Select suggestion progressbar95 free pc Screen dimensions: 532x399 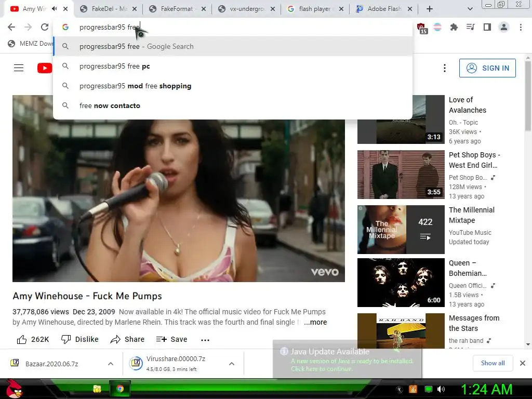[233, 66]
